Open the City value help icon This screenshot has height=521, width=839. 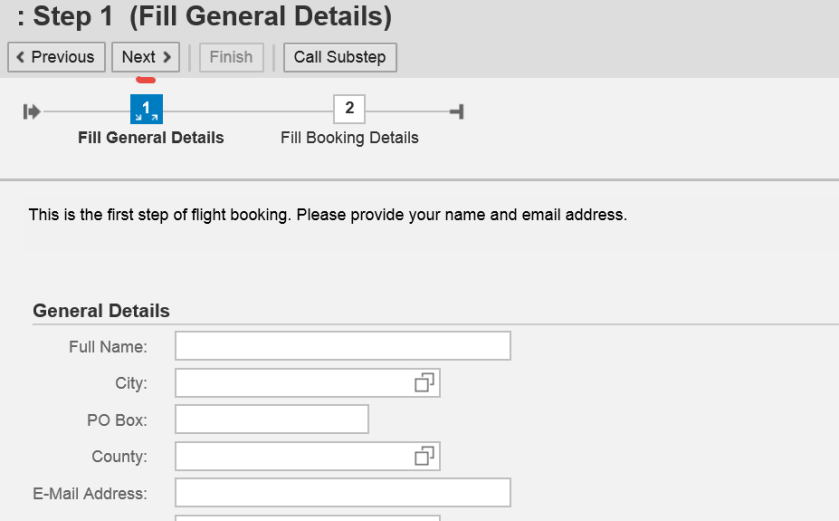point(424,383)
